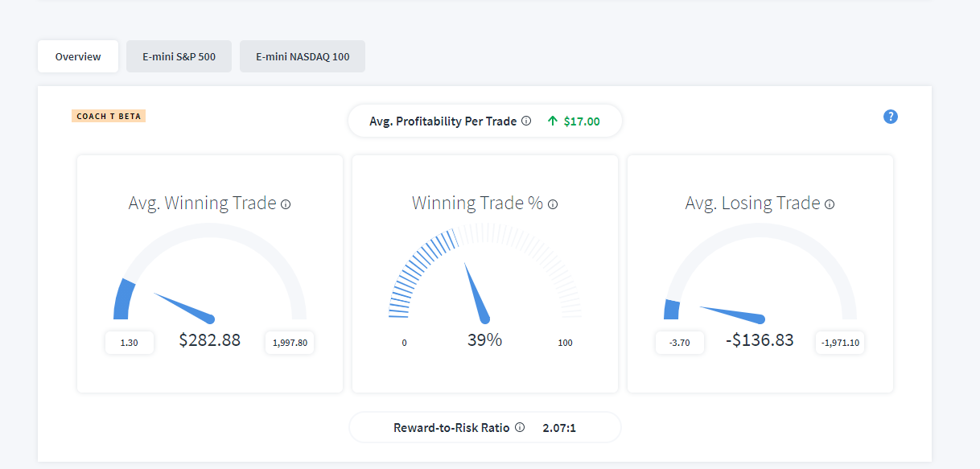Open info icon beside Reward-to-Risk Ratio
The width and height of the screenshot is (980, 469).
coord(520,427)
